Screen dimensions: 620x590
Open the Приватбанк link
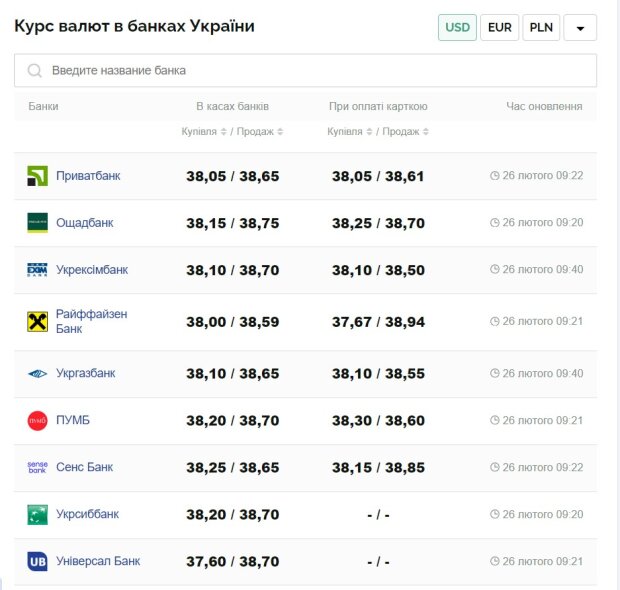click(88, 176)
